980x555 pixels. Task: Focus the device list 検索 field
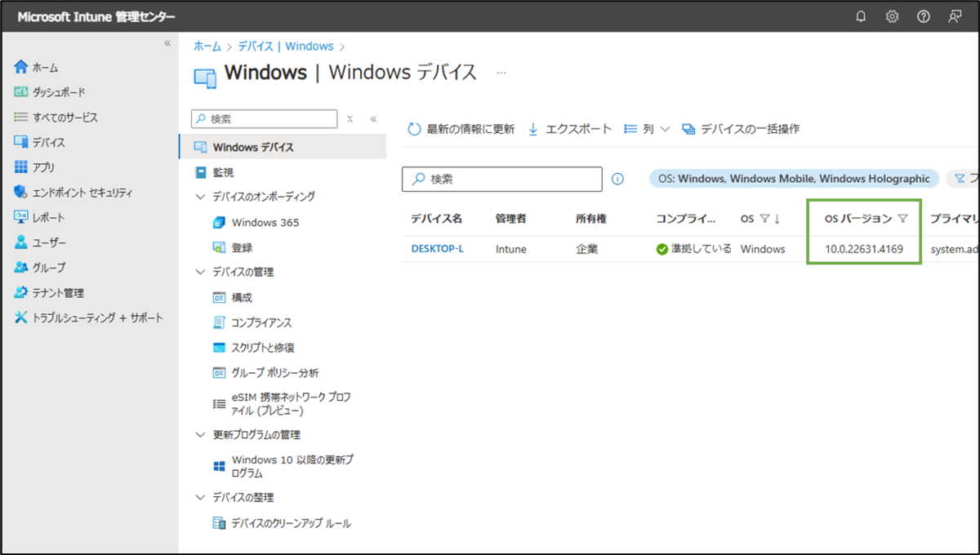coord(502,179)
